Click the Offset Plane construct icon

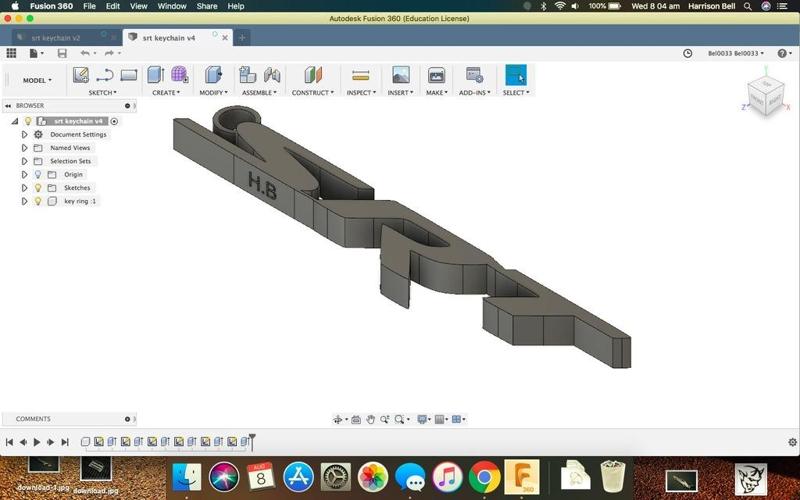(x=313, y=75)
